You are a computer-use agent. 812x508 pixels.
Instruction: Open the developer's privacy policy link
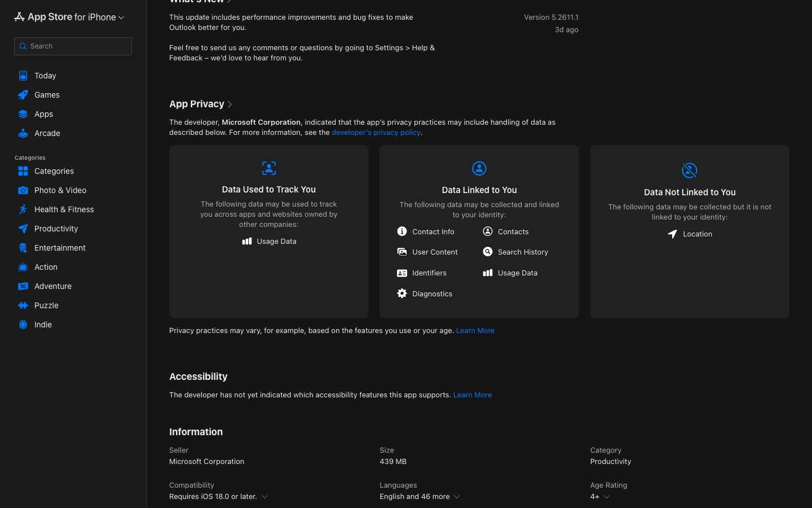pos(376,132)
